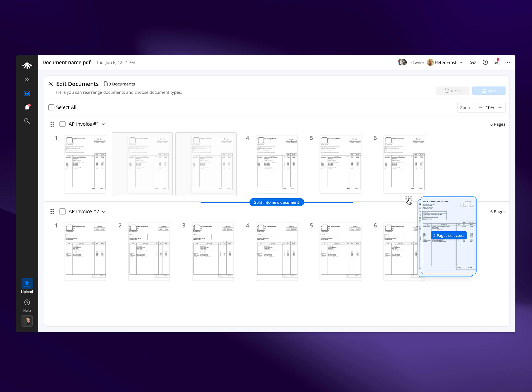Open the Owner Peter Frost dropdown
Image resolution: width=532 pixels, height=392 pixels.
point(461,63)
